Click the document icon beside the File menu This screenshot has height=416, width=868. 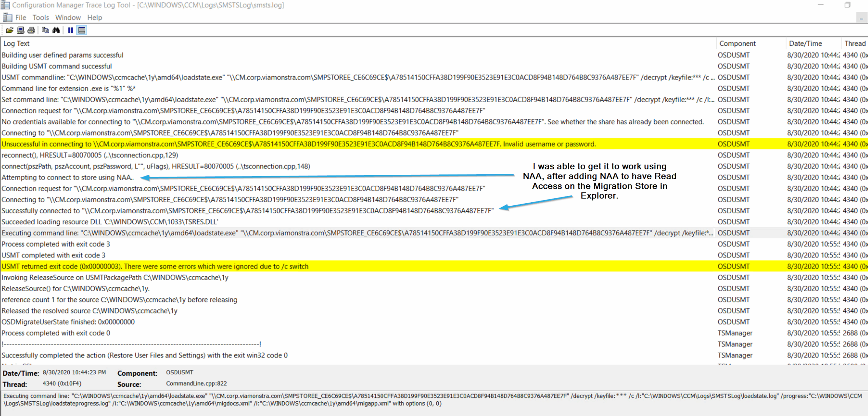pyautogui.click(x=7, y=18)
